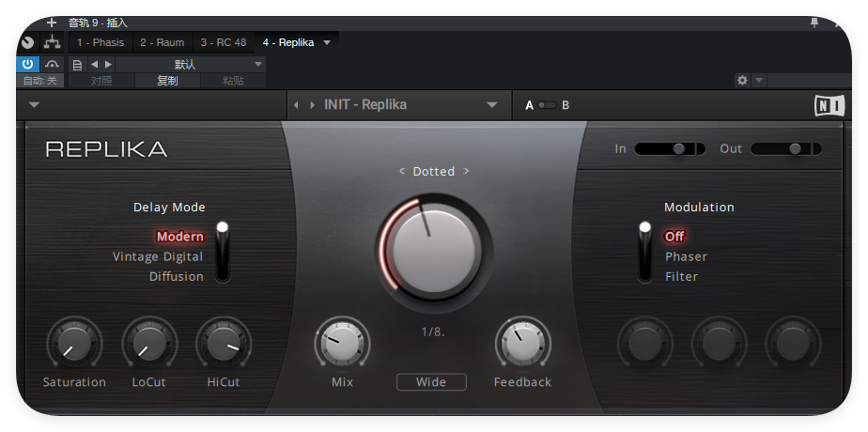Viewport: 868px width, 432px height.
Task: Toggle the Wide stereo button
Action: click(x=431, y=382)
